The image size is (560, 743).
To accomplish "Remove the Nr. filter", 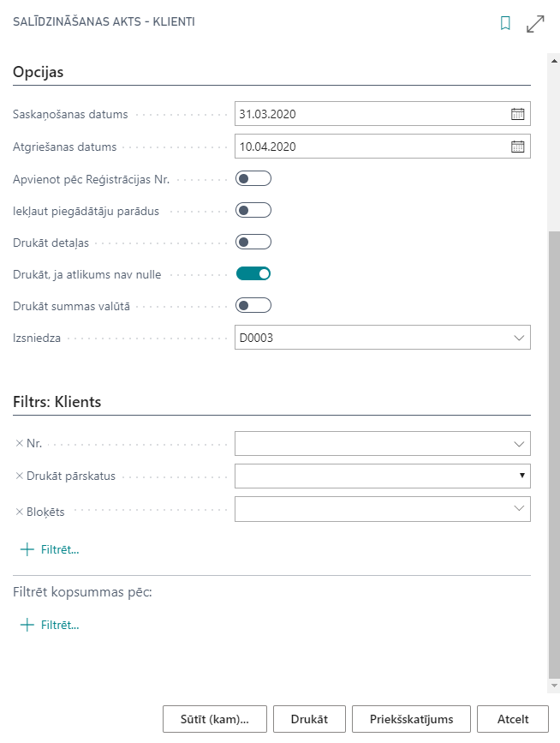I will tap(20, 444).
